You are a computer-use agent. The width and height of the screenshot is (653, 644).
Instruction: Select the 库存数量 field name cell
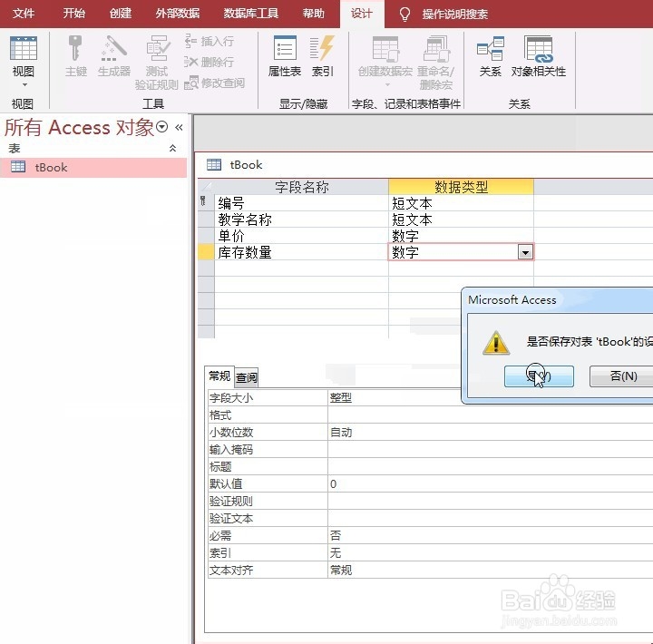point(301,252)
